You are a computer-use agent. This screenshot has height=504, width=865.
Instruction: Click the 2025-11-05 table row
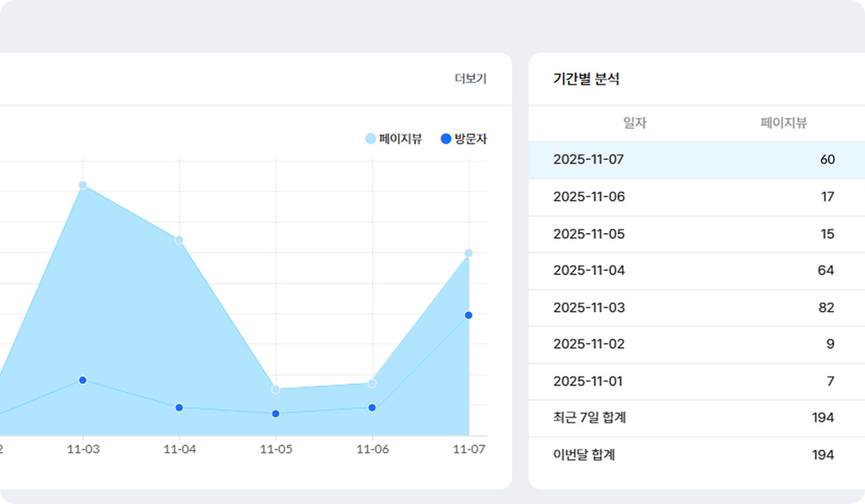[x=696, y=234]
